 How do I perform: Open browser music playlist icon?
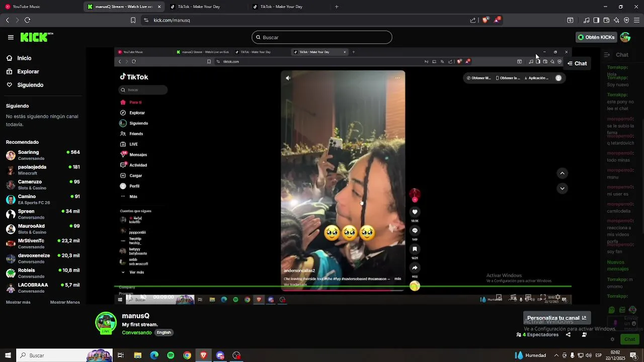click(586, 20)
